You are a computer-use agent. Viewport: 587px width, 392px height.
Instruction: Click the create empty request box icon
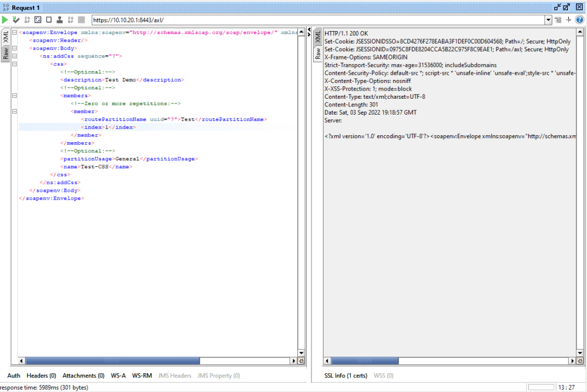tap(49, 20)
